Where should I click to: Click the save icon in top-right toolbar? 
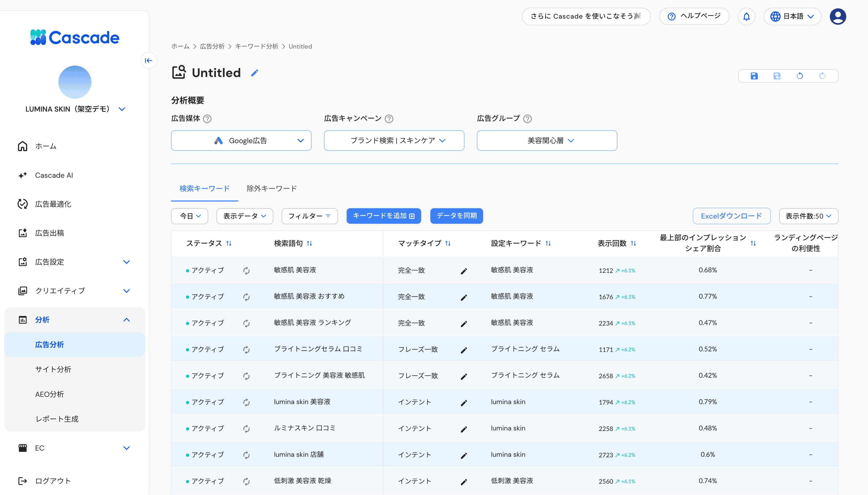click(x=754, y=76)
